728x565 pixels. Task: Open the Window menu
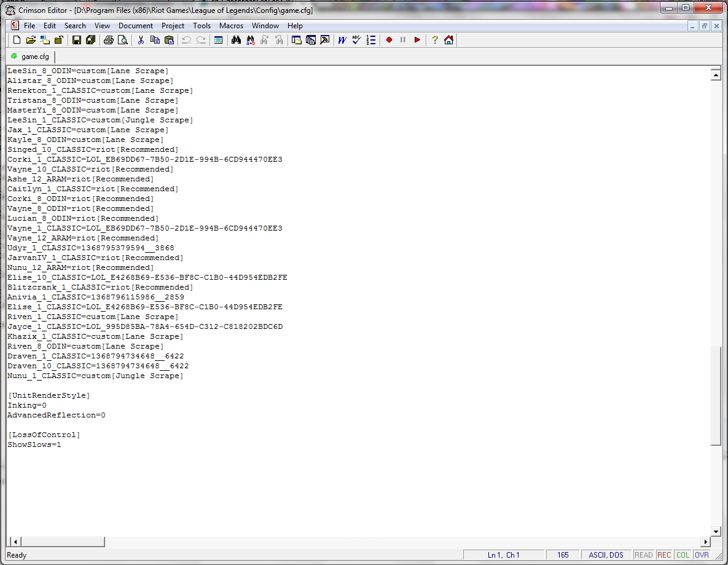(x=265, y=26)
